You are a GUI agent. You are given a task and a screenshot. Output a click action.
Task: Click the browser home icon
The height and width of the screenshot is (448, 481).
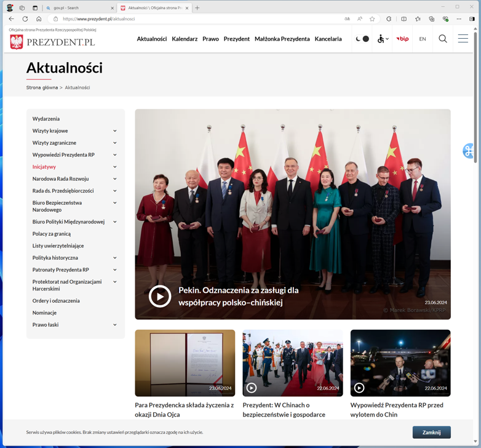(x=39, y=19)
